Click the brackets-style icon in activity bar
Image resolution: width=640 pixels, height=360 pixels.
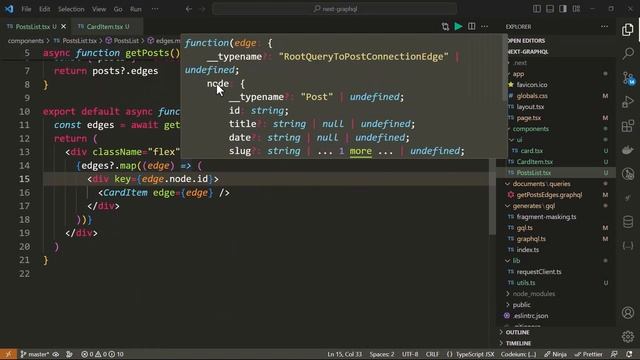(628, 246)
